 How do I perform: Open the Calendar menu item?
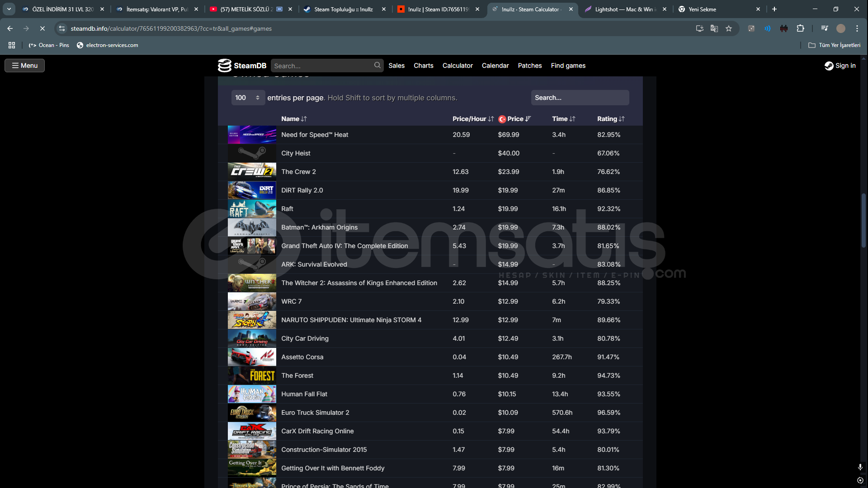495,66
